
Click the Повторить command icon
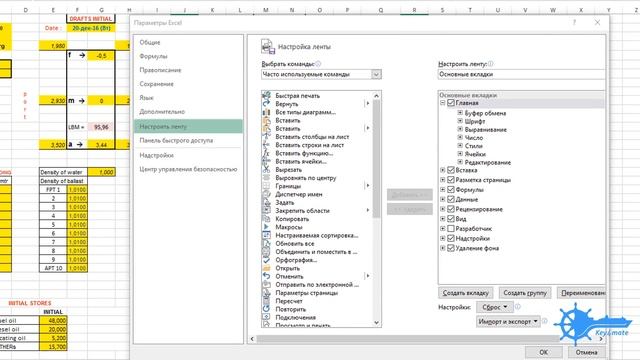[266, 309]
